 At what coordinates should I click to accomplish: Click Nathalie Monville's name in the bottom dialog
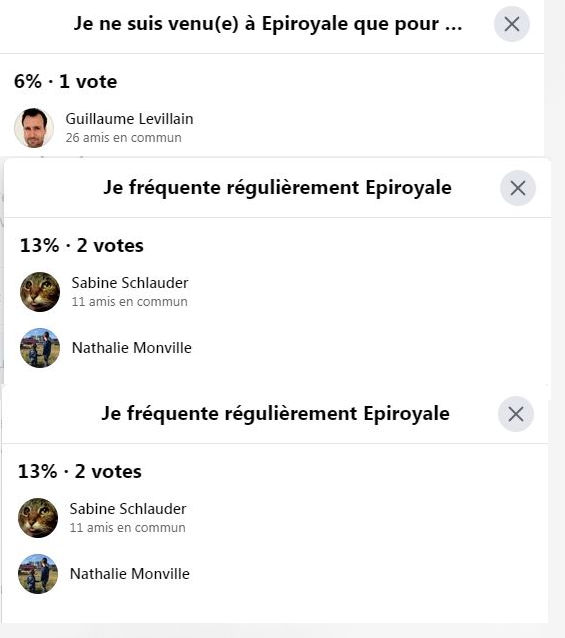(x=130, y=574)
